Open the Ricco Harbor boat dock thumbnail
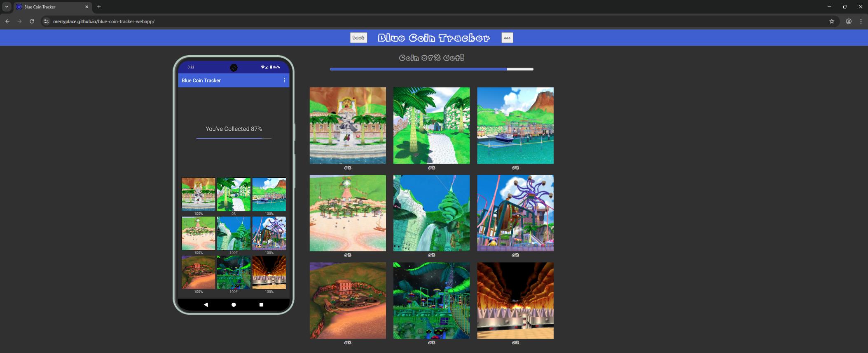The image size is (868, 353). pyautogui.click(x=515, y=125)
